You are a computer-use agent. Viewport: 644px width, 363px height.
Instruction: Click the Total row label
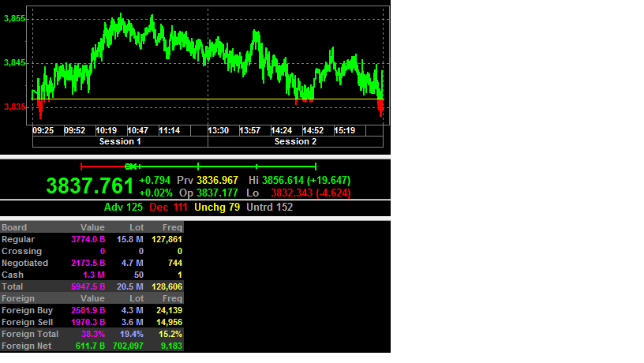[x=12, y=286]
